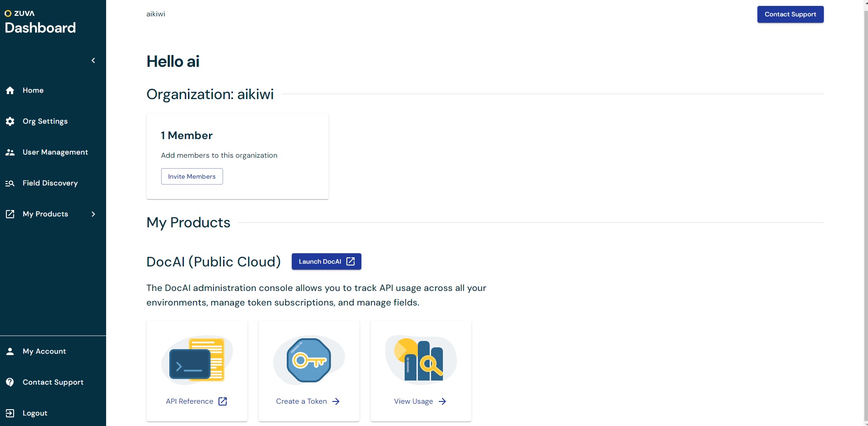Click the Field Discovery search-list icon
Image resolution: width=868 pixels, height=426 pixels.
[x=10, y=183]
